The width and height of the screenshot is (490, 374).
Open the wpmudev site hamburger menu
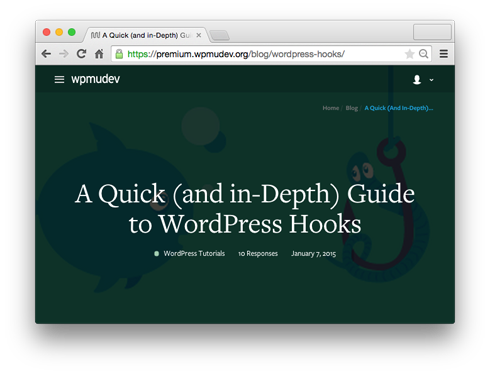pyautogui.click(x=59, y=80)
